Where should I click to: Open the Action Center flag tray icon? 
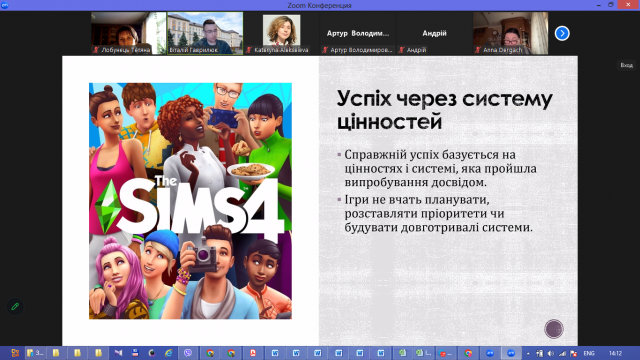coord(574,353)
